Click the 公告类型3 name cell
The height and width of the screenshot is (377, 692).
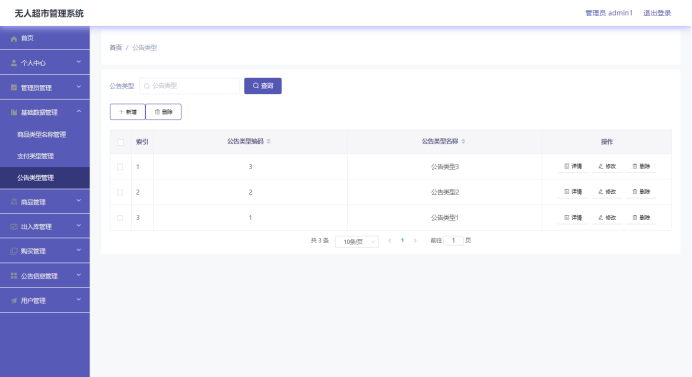445,167
